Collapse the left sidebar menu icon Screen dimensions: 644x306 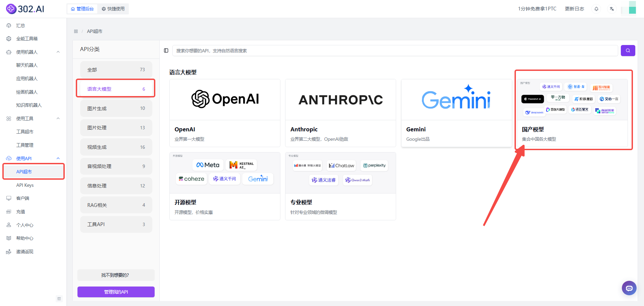click(59, 299)
